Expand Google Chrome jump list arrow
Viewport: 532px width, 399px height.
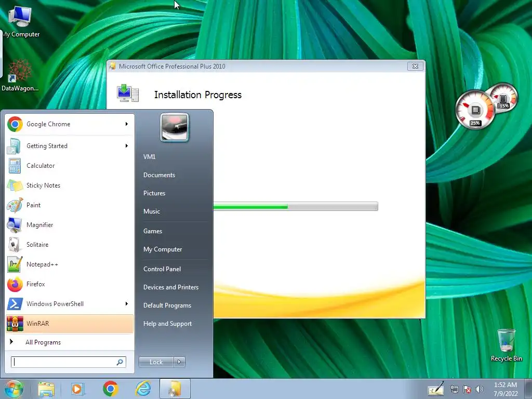(127, 124)
